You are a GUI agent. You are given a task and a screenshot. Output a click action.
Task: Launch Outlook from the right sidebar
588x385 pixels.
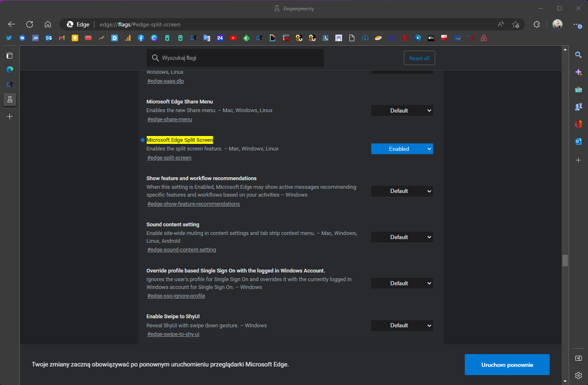(x=579, y=141)
